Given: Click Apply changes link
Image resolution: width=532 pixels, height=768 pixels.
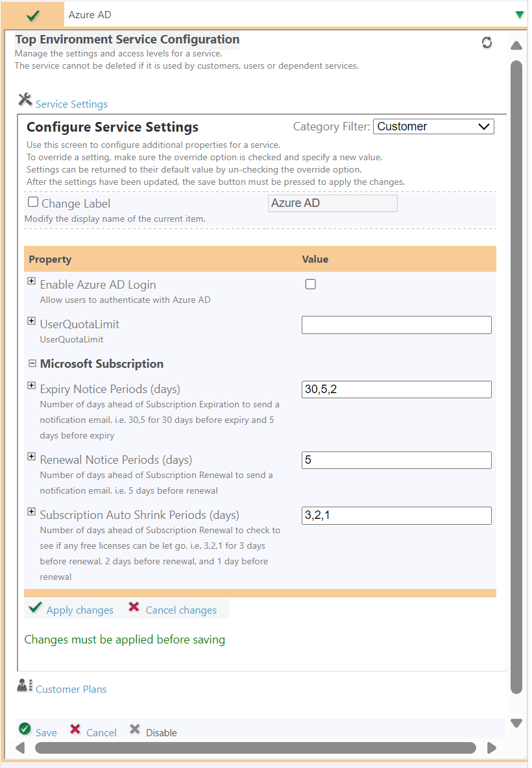Looking at the screenshot, I should tap(80, 610).
